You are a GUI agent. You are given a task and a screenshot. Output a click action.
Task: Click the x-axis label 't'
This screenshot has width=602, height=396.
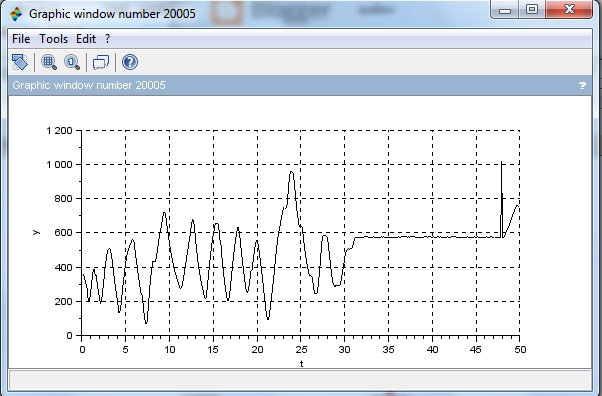click(x=301, y=363)
